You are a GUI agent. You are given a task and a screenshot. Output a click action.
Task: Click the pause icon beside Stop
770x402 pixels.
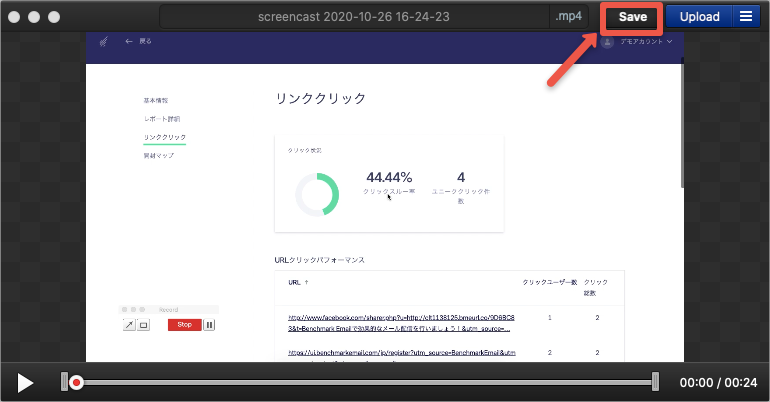(x=210, y=325)
